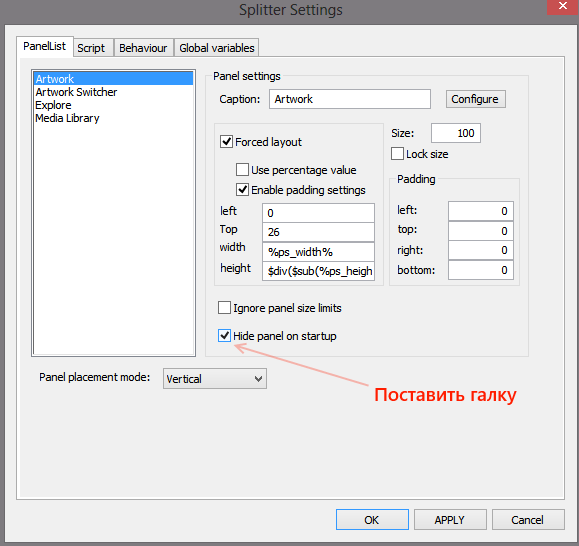Toggle the Forced layout checkbox
This screenshot has width=579, height=546.
(x=226, y=142)
